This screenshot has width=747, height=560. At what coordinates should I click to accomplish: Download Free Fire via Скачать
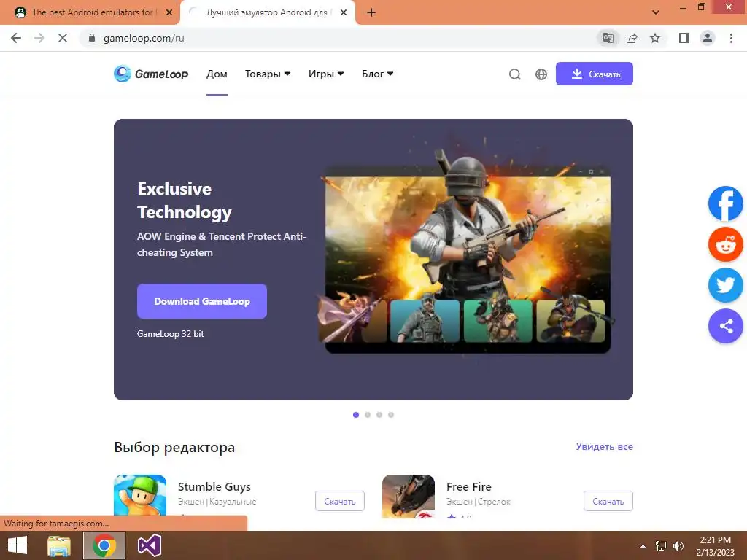(x=608, y=501)
